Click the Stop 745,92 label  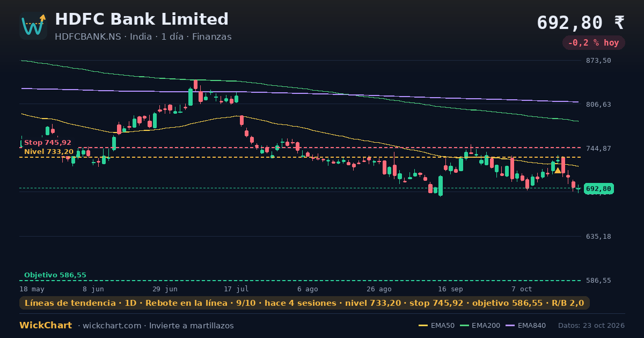48,143
